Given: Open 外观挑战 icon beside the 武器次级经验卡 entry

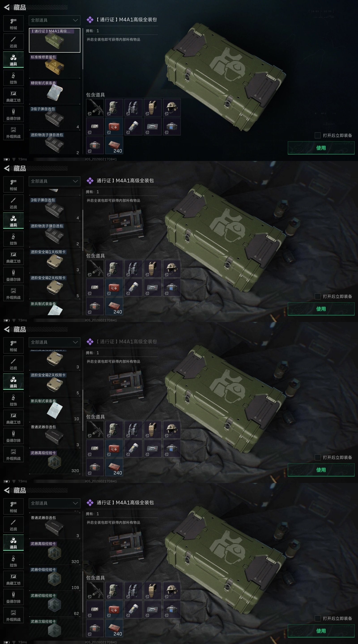Looking at the screenshot, I should coord(13,615).
